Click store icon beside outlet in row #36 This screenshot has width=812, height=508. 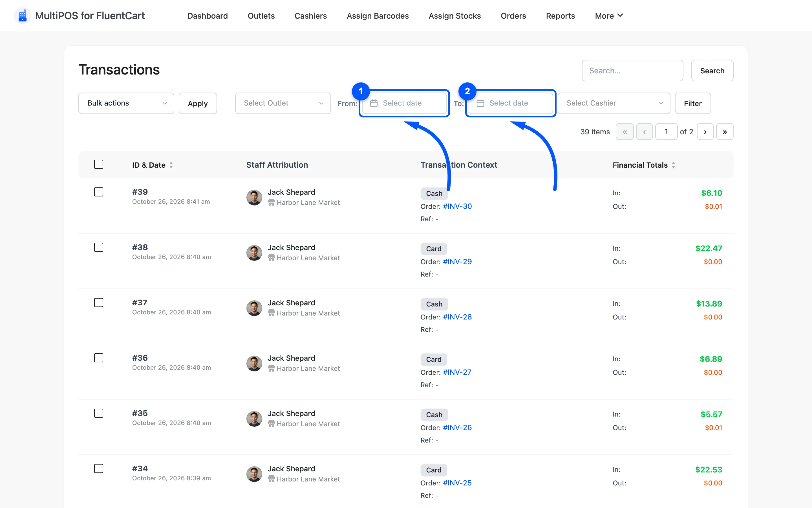click(x=271, y=368)
